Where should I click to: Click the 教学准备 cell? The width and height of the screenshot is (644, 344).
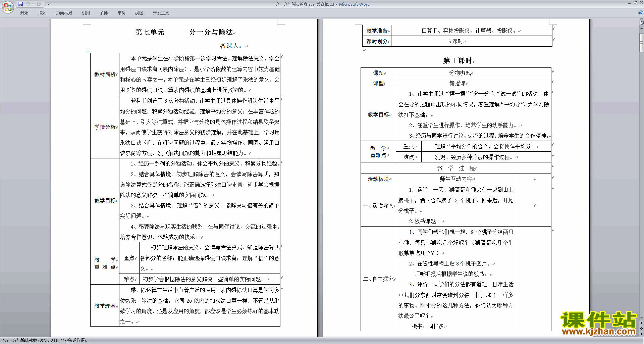pos(377,31)
